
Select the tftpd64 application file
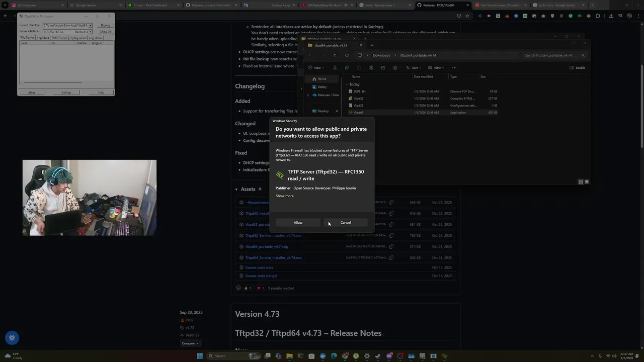click(423, 113)
